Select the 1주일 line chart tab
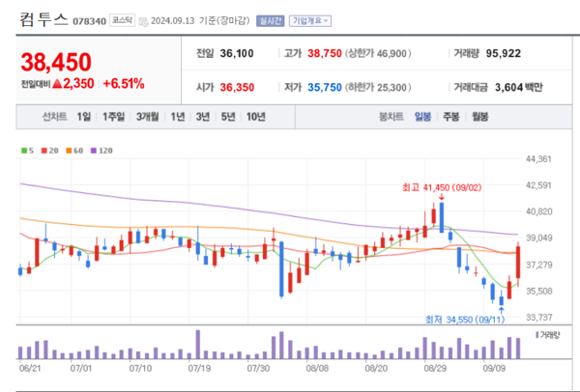Viewport: 580px width, 392px height. pos(113,117)
